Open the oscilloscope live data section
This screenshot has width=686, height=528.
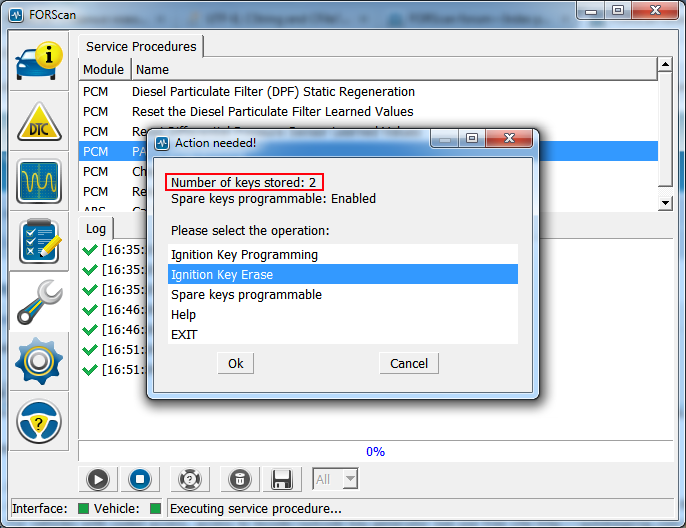coord(39,181)
